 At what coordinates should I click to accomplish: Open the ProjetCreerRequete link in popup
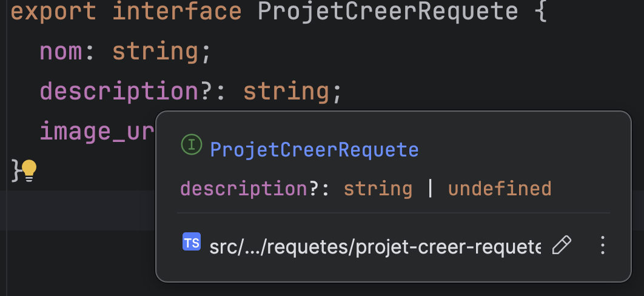pos(314,149)
